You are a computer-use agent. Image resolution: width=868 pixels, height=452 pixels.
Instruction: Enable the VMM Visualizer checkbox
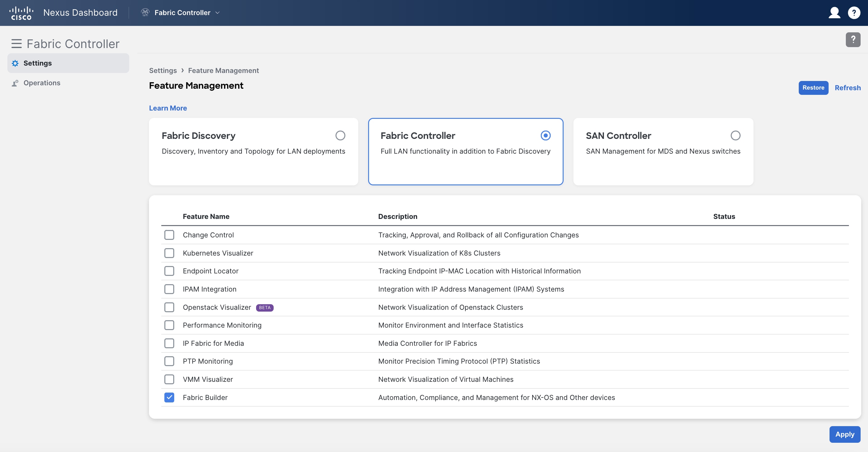tap(169, 380)
